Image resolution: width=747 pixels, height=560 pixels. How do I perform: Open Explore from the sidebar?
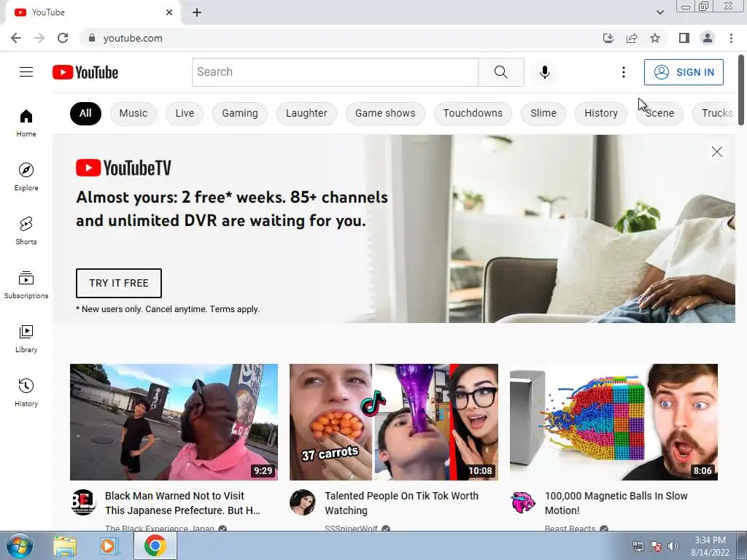click(x=26, y=176)
